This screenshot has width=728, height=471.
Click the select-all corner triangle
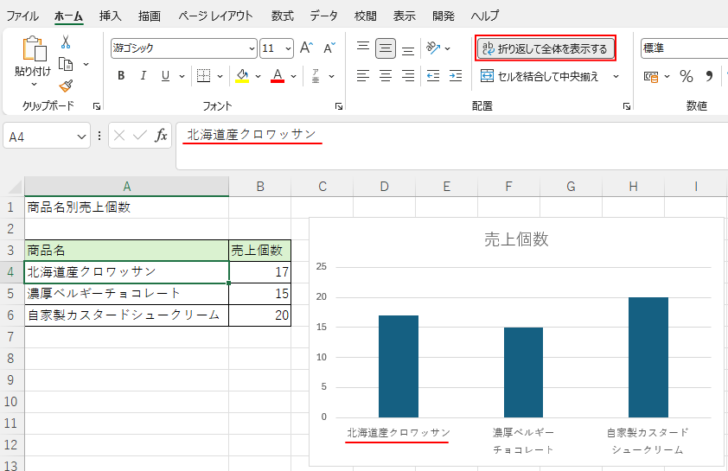pyautogui.click(x=15, y=187)
